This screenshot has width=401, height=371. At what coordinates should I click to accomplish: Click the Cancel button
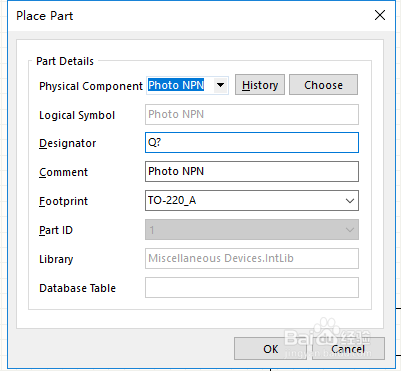[x=348, y=349]
